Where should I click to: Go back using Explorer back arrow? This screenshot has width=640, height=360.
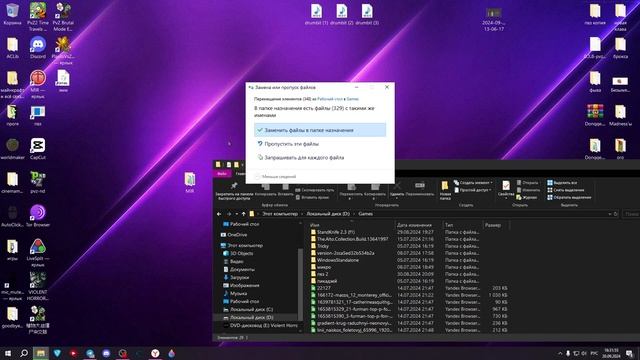point(219,214)
